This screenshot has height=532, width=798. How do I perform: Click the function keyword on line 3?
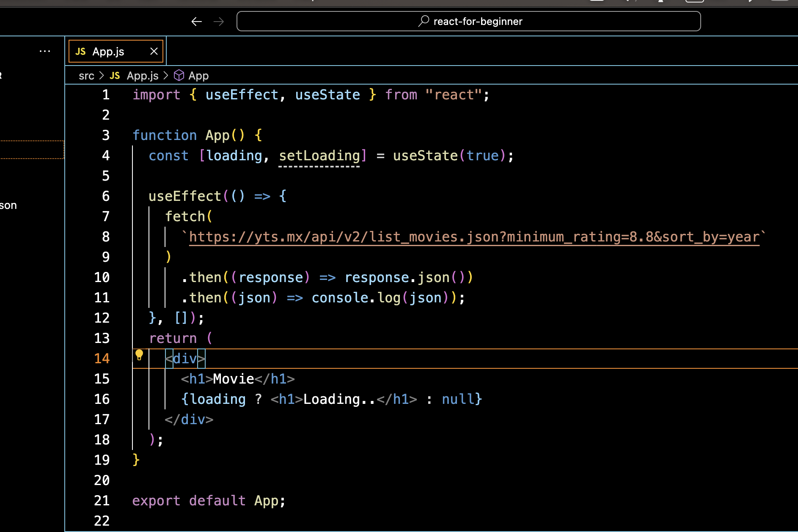pos(165,135)
